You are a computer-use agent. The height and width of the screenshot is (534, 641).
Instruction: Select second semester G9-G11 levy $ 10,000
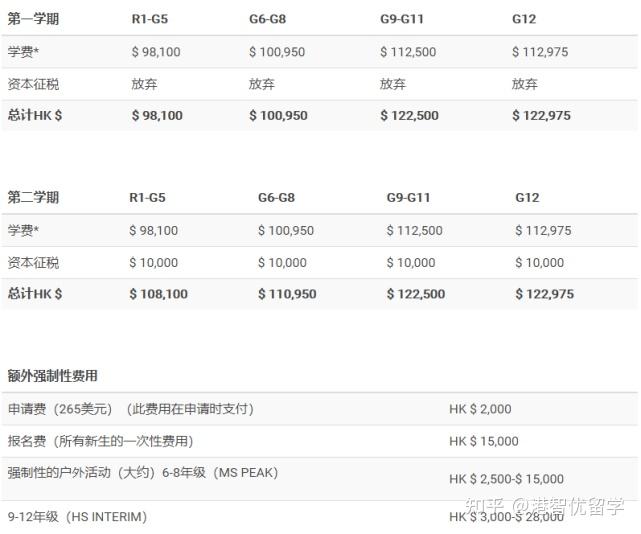click(x=411, y=263)
